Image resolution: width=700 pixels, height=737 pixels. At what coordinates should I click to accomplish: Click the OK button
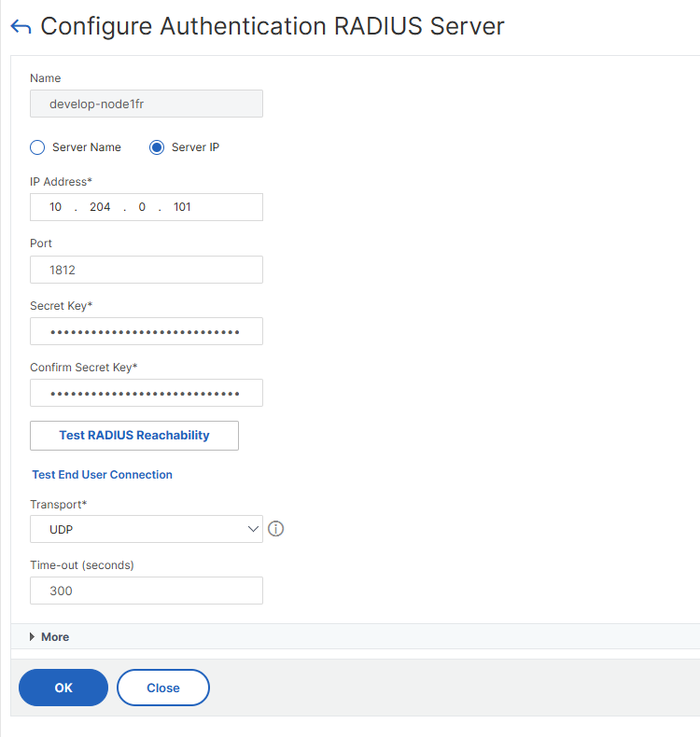(63, 688)
